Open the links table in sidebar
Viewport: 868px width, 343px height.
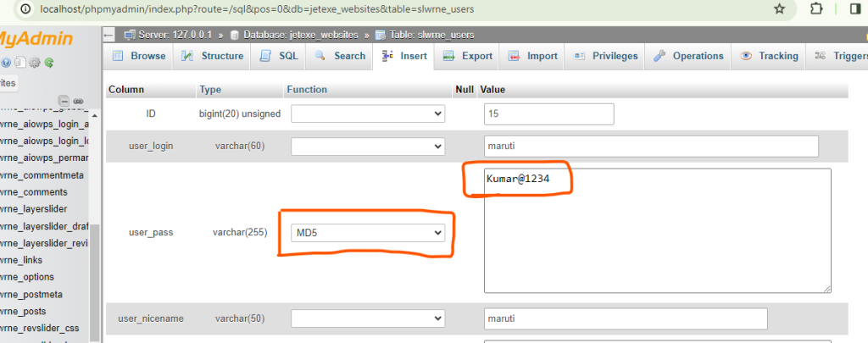tap(21, 260)
